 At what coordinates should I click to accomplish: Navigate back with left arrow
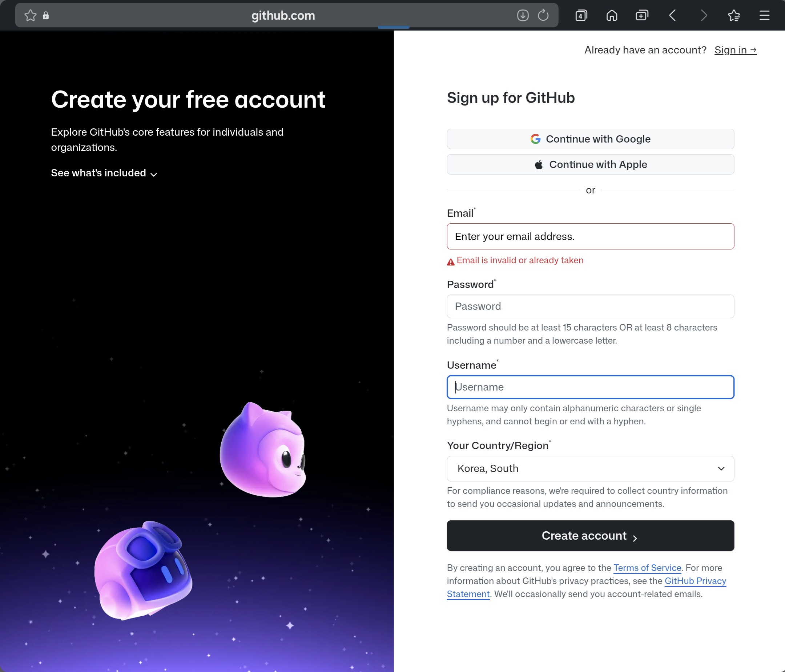[x=672, y=16]
